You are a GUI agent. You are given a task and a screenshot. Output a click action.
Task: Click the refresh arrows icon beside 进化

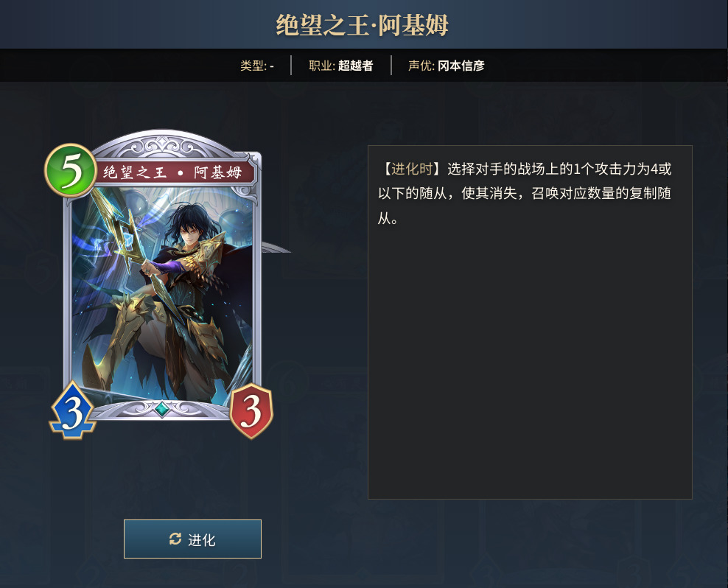coord(175,539)
